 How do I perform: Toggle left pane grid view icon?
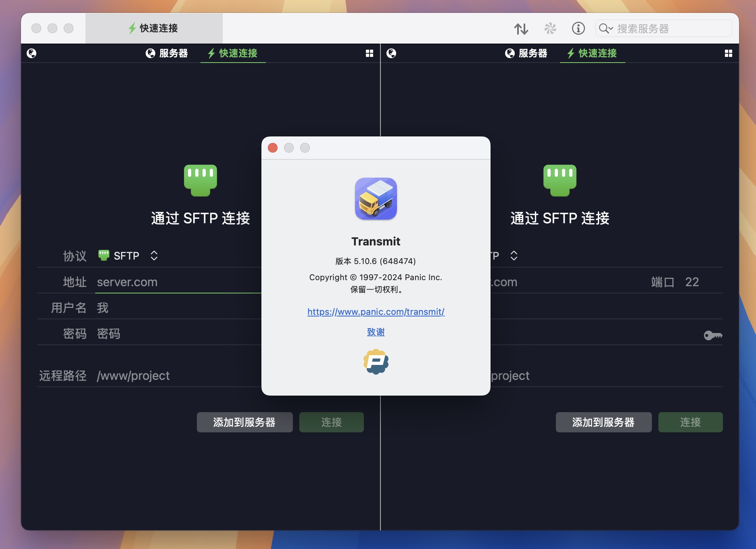[x=369, y=53]
